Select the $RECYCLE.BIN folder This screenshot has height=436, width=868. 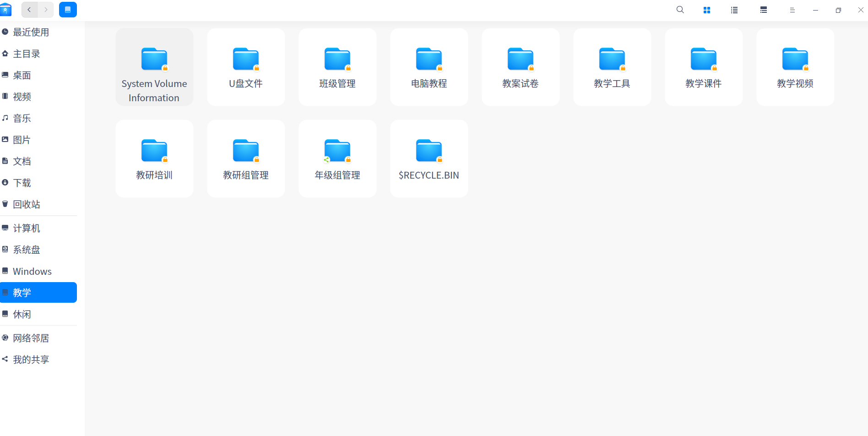(429, 159)
